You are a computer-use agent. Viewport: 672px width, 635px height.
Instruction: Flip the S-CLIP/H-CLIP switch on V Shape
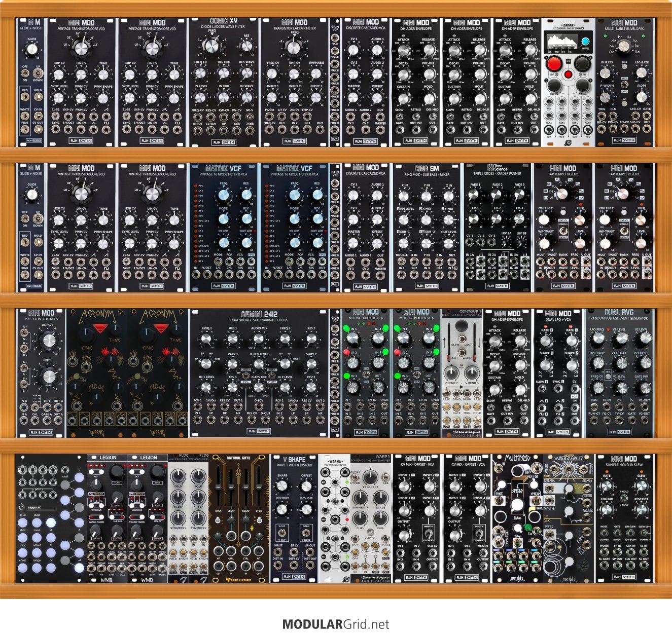pos(281,533)
